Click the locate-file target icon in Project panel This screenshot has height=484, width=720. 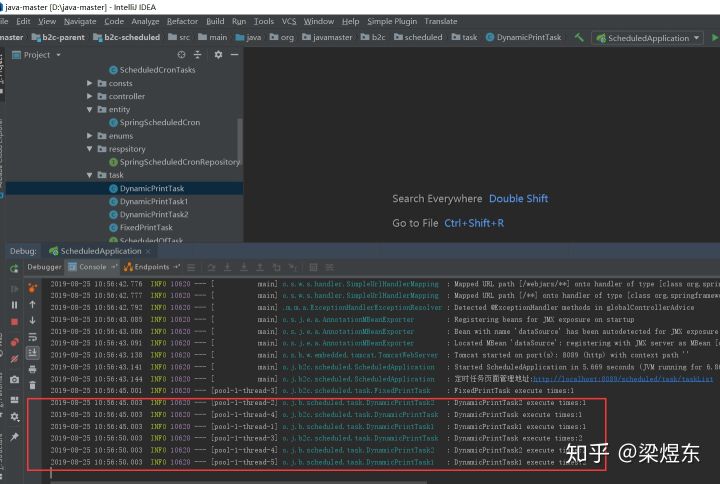pos(181,55)
